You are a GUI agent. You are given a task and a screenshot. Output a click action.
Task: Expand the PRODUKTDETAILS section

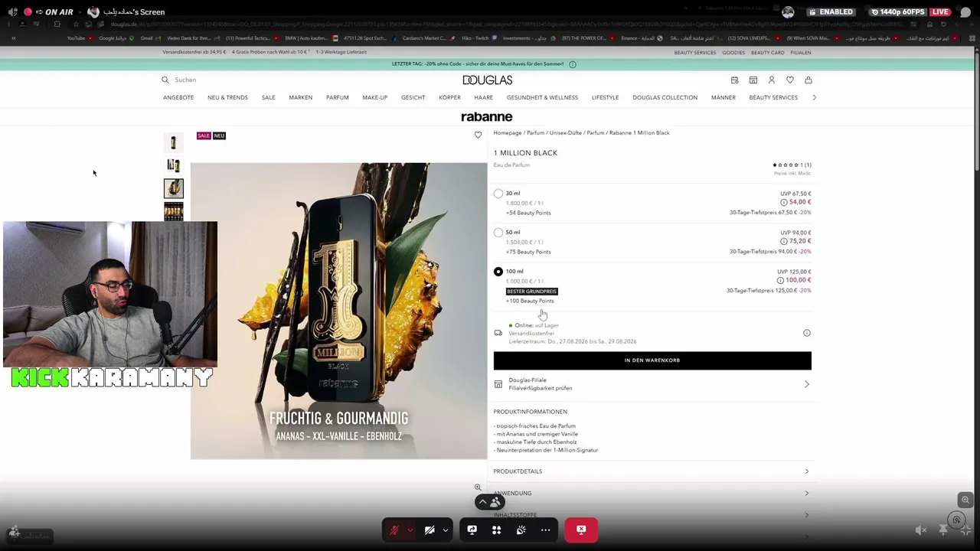[x=652, y=471]
